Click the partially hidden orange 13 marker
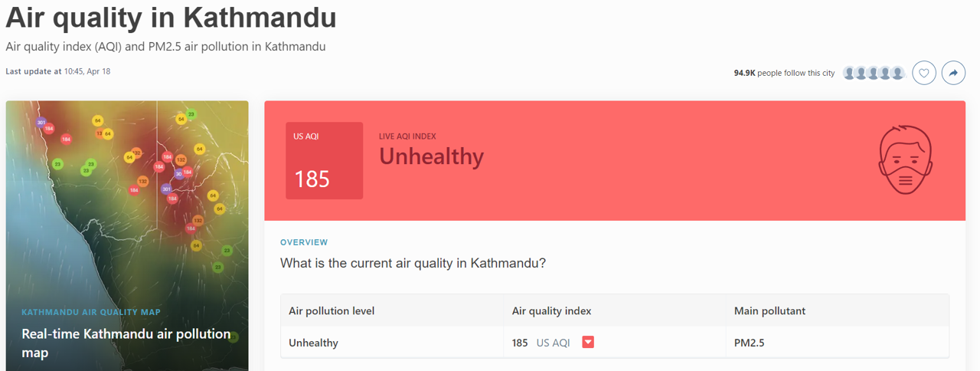Viewport: 980px width, 371px height. pyautogui.click(x=99, y=133)
